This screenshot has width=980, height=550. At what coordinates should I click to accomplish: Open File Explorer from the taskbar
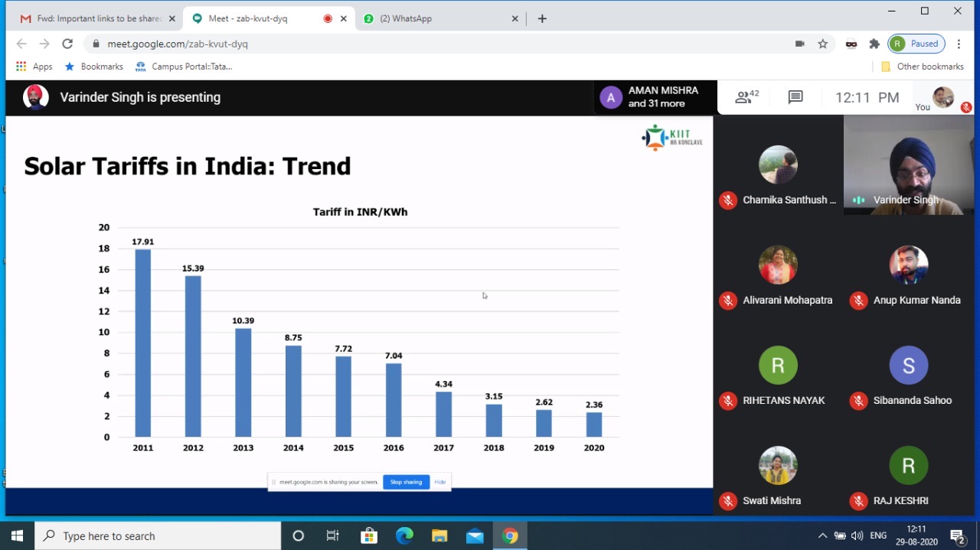439,535
